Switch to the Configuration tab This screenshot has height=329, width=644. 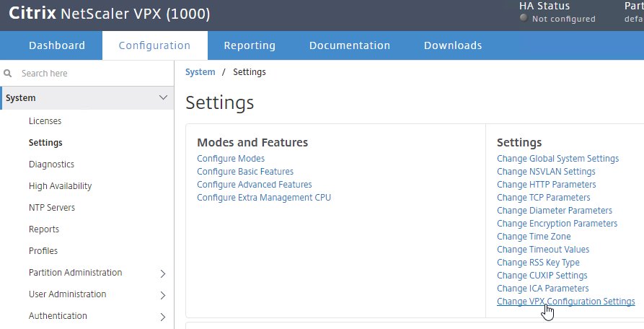tap(154, 45)
